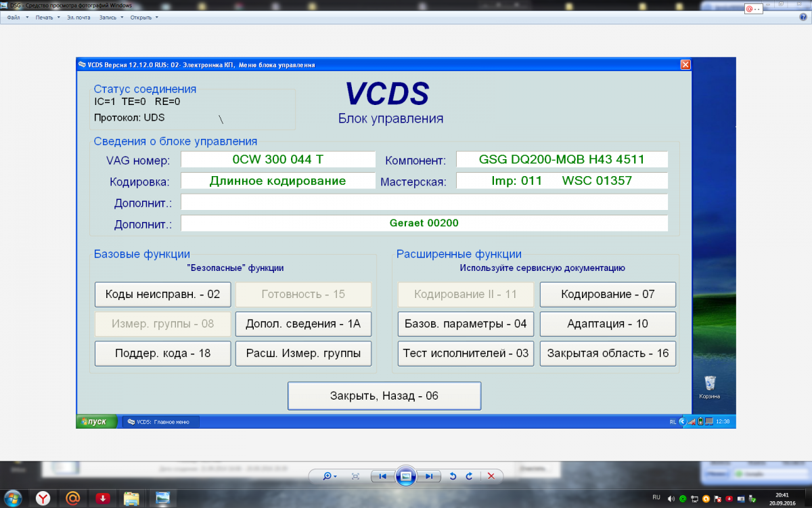Open Расш. Измер. группы
This screenshot has width=812, height=508.
303,354
